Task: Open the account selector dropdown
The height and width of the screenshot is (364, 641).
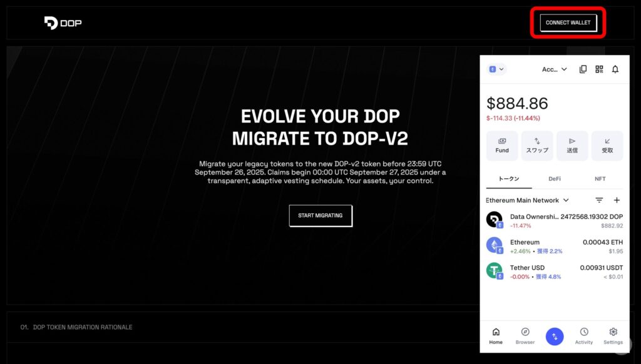Action: coord(555,69)
